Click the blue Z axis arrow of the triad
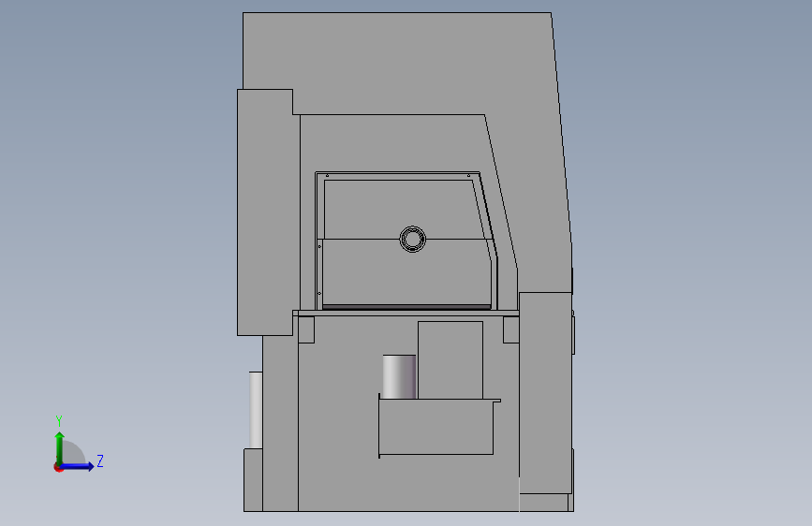Viewport: 812px width, 526px height. click(77, 466)
